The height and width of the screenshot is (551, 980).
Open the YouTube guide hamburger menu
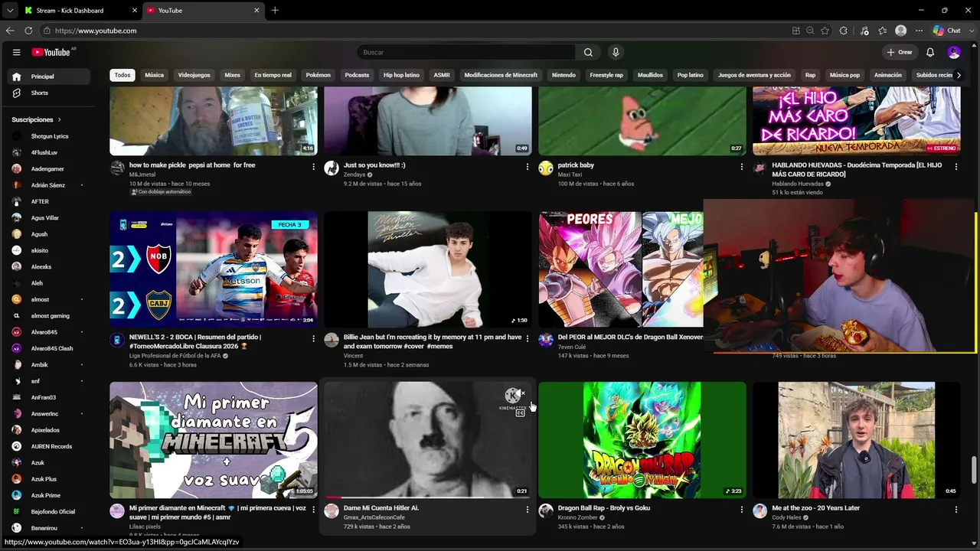(16, 52)
